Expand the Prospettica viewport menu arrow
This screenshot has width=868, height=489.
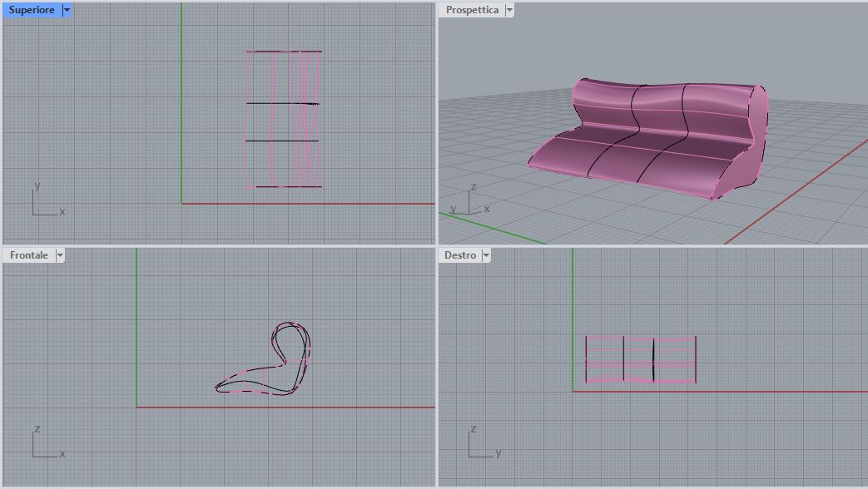[x=509, y=10]
